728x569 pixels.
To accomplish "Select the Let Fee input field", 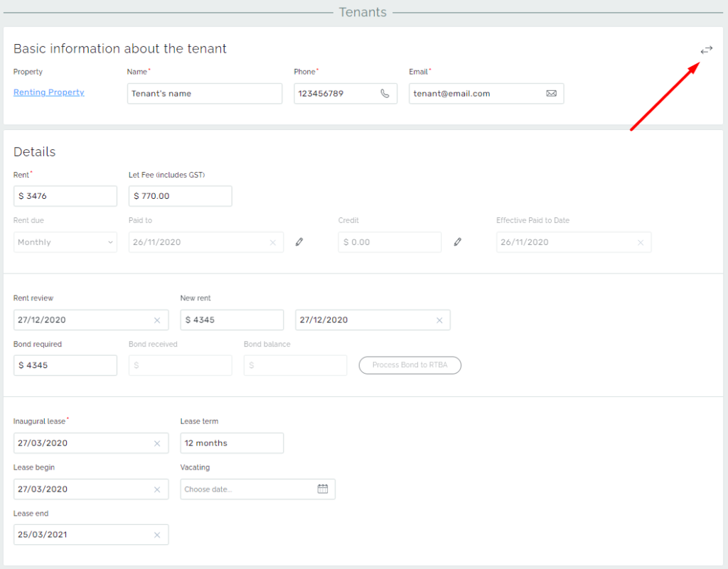I will click(180, 196).
